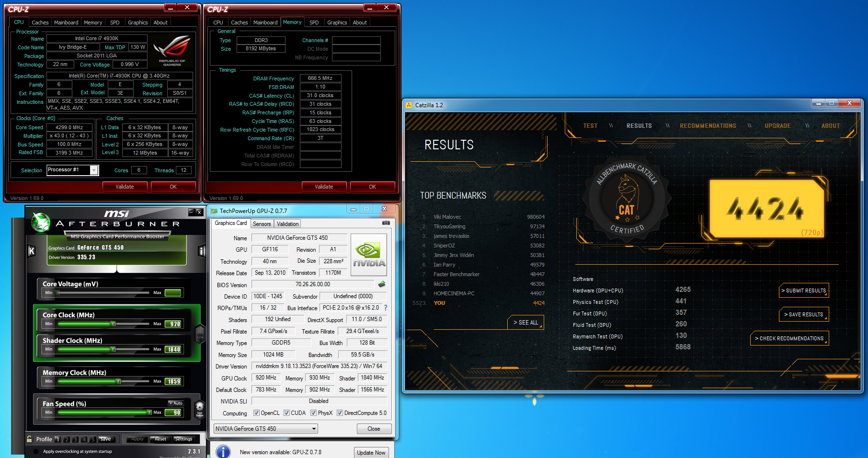
Task: Toggle the Afterburner Link clocks button
Action: point(200,334)
